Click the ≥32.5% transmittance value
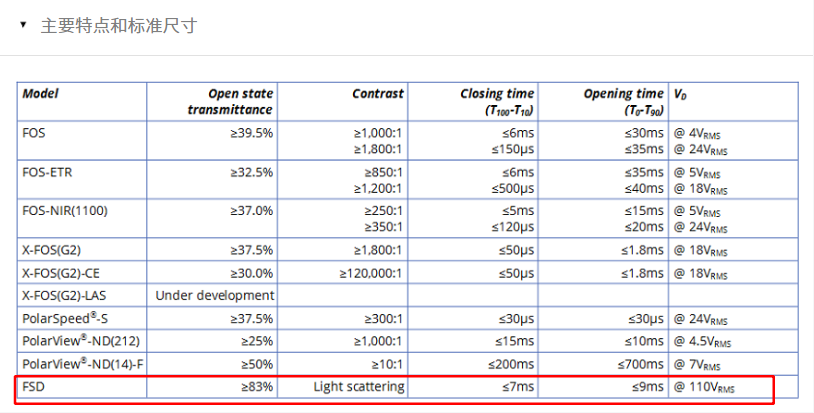 coord(252,172)
